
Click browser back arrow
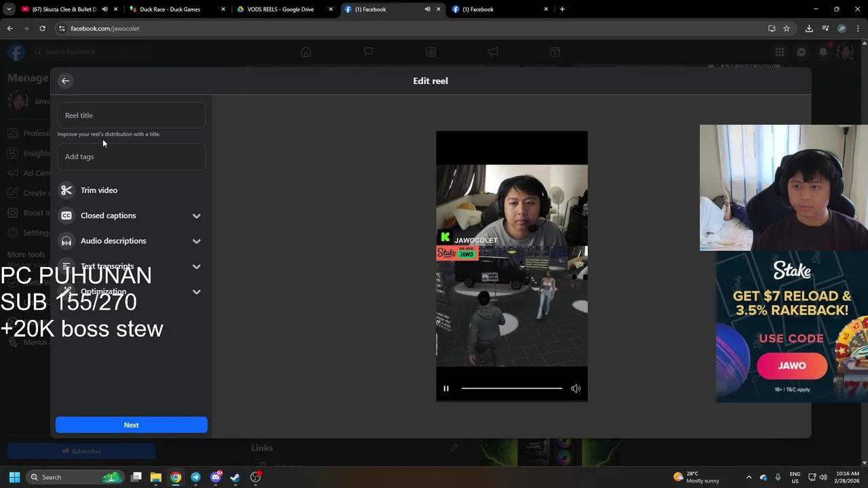coord(9,28)
